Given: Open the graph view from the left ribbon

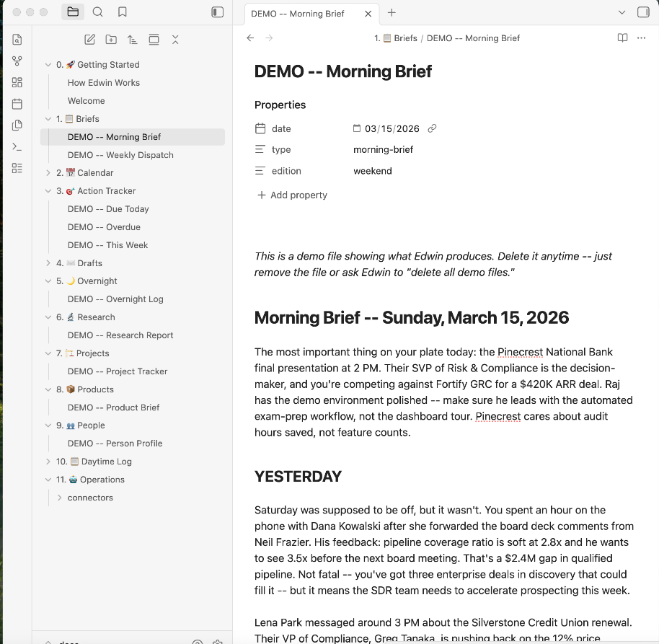Looking at the screenshot, I should coord(17,61).
